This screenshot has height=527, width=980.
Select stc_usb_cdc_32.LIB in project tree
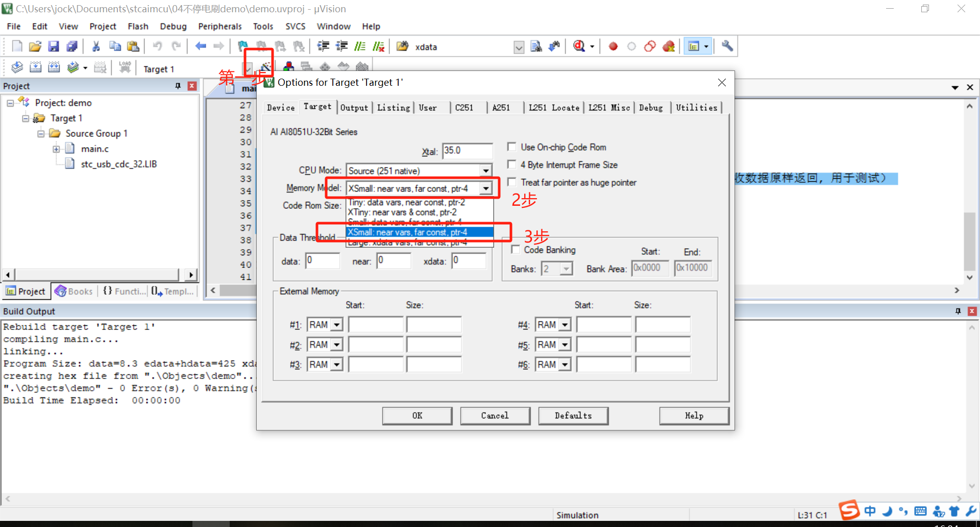coord(118,164)
